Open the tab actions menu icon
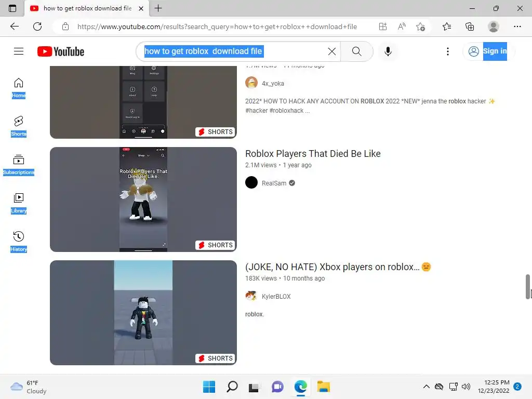This screenshot has height=399, width=532. click(12, 8)
